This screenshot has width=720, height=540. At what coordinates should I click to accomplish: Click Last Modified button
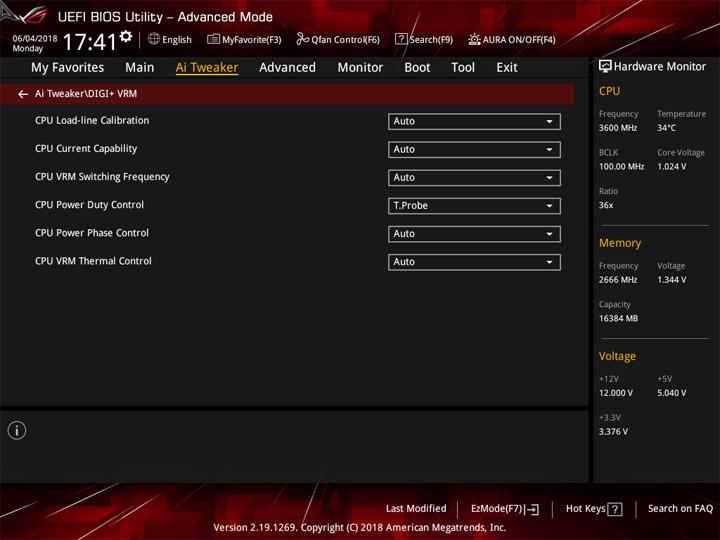click(416, 509)
